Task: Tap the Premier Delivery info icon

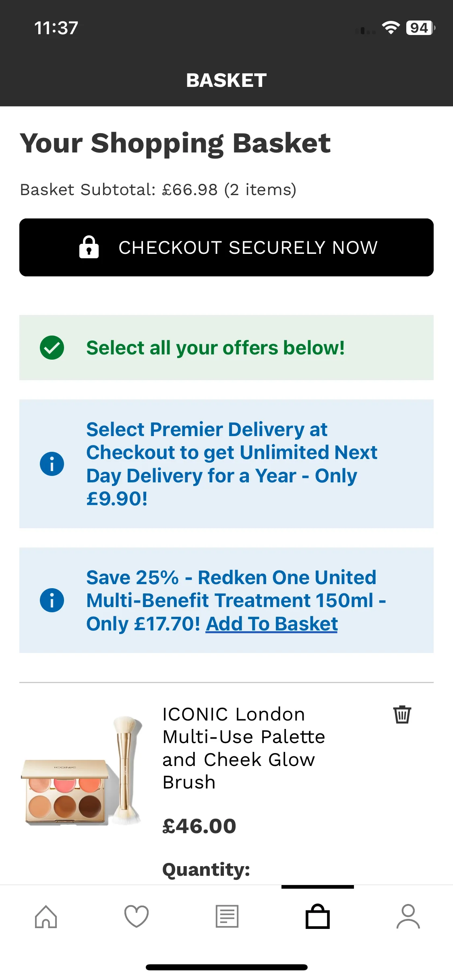Action: (52, 464)
